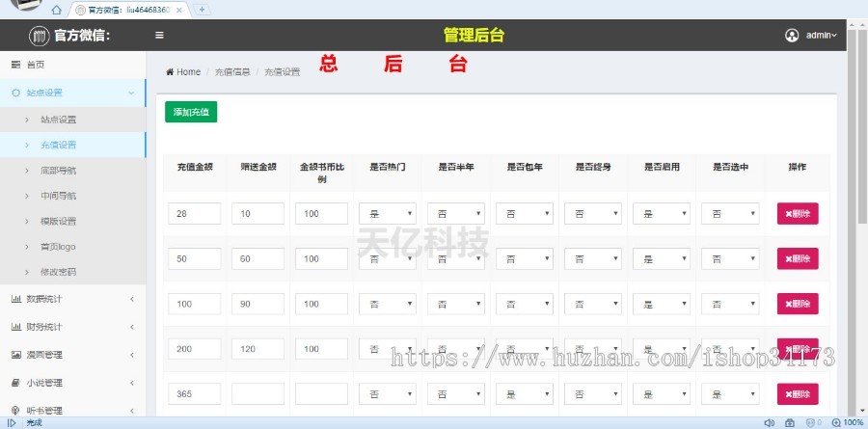Viewport: 868px width, 429px height.
Task: Click the status bar lock icon
Action: (790, 423)
